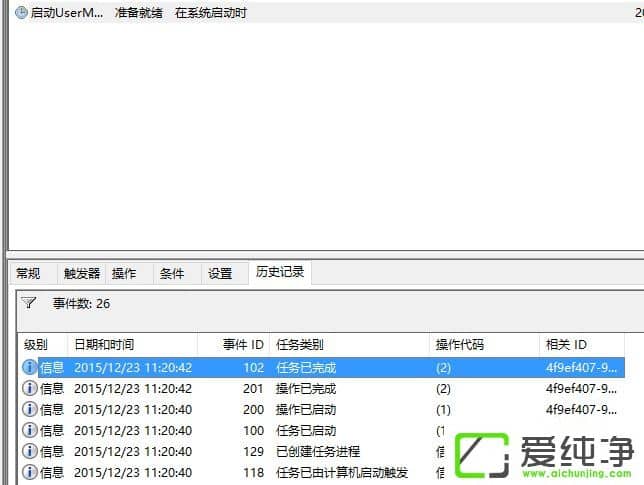Click the 在系统启动时 trigger text
The image size is (644, 485).
coord(210,13)
